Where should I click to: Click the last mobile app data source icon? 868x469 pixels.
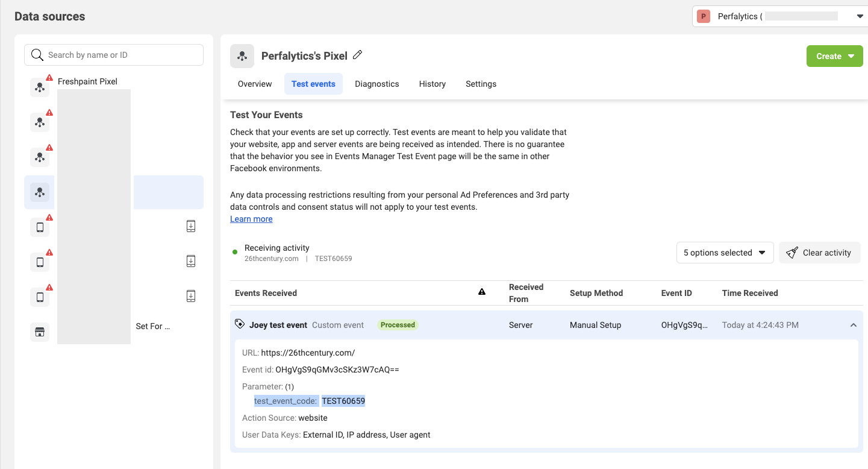click(x=40, y=297)
